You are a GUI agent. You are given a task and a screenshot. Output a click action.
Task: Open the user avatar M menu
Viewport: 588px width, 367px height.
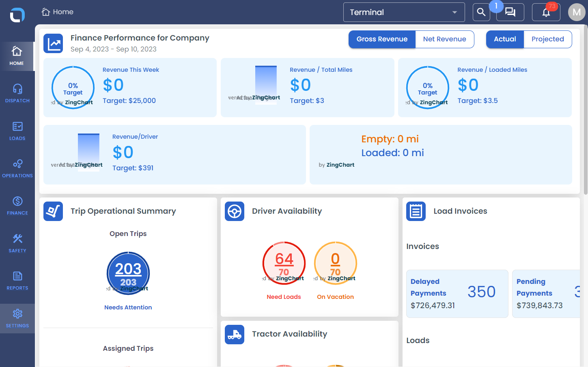(x=577, y=12)
